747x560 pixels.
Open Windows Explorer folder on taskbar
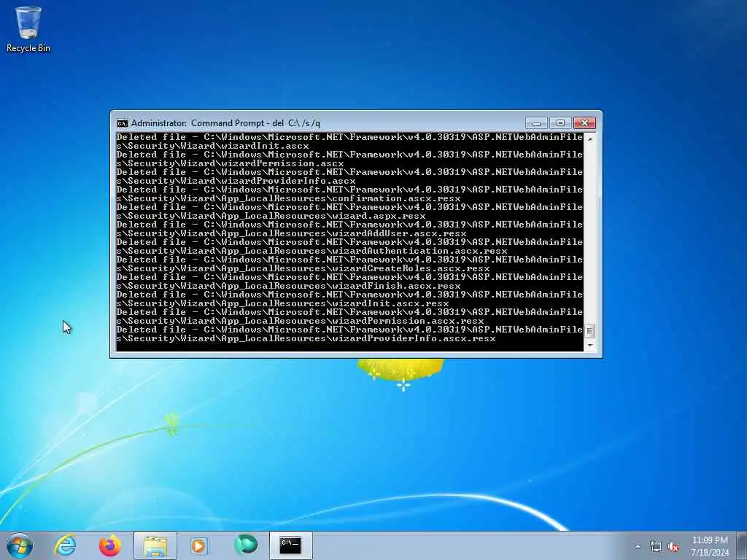(155, 545)
